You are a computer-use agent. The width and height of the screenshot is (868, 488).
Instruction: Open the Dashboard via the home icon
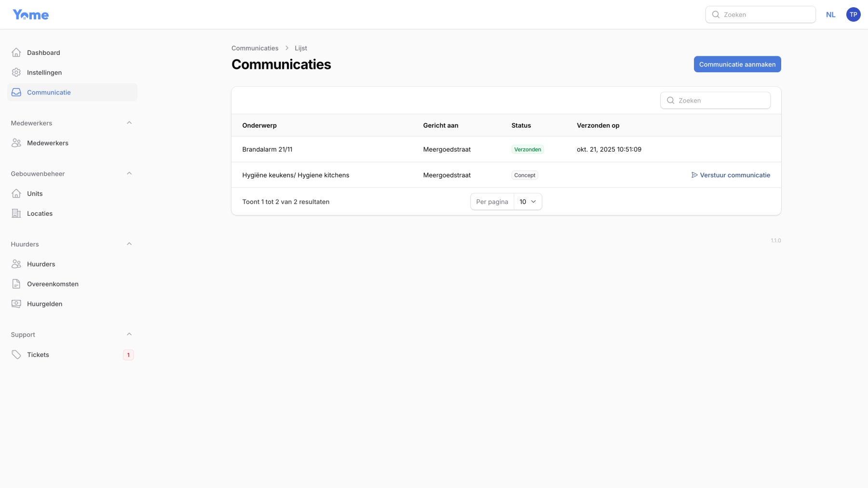tap(16, 52)
